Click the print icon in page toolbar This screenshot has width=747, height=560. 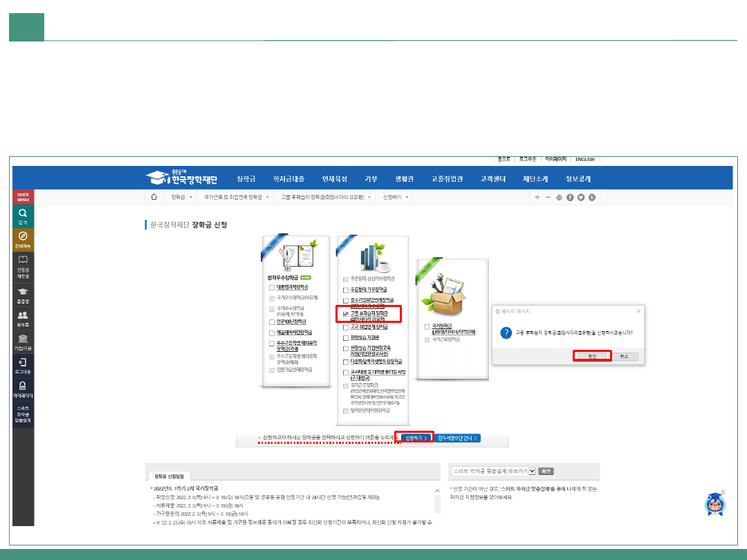pyautogui.click(x=559, y=198)
